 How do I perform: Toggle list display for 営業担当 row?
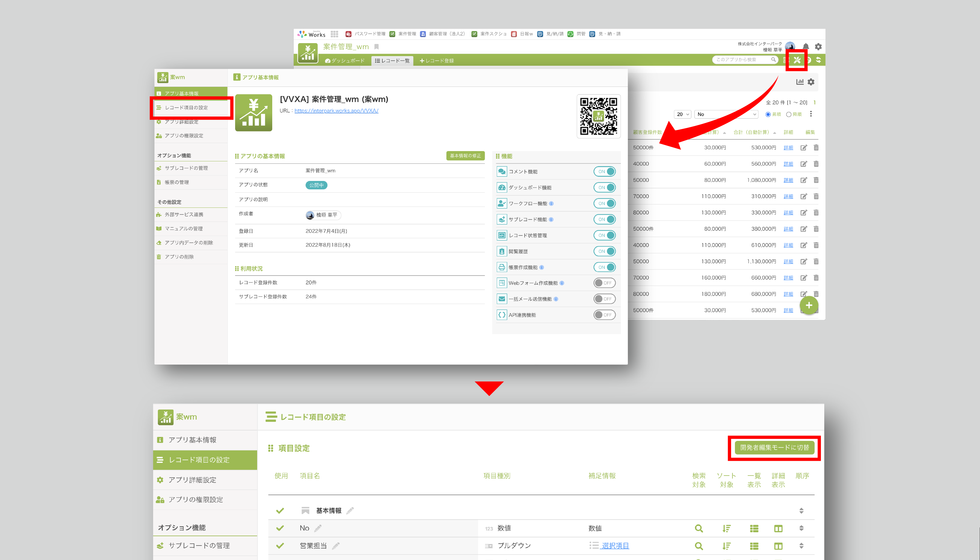754,546
